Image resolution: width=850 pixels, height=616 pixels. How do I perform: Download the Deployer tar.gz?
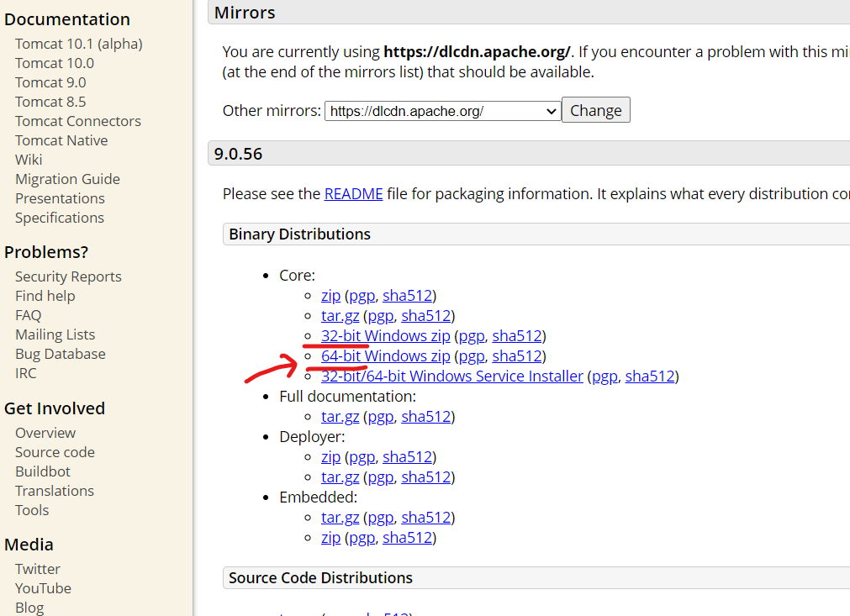[x=340, y=477]
